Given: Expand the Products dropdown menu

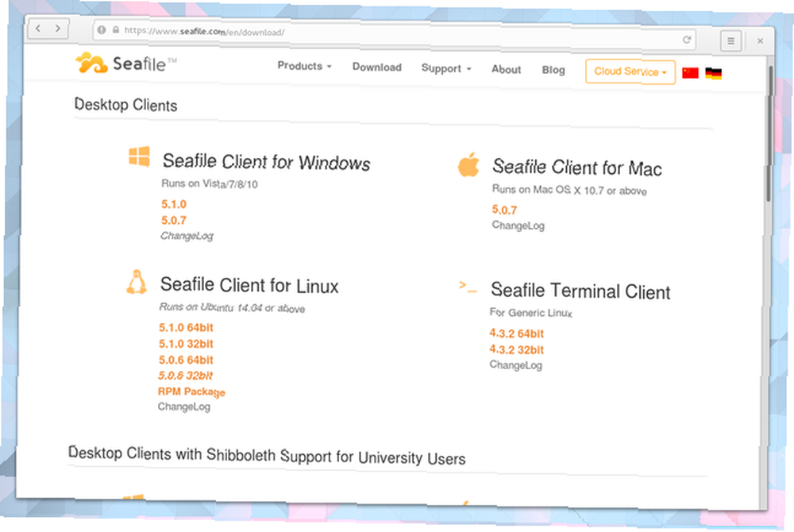Looking at the screenshot, I should (x=304, y=66).
